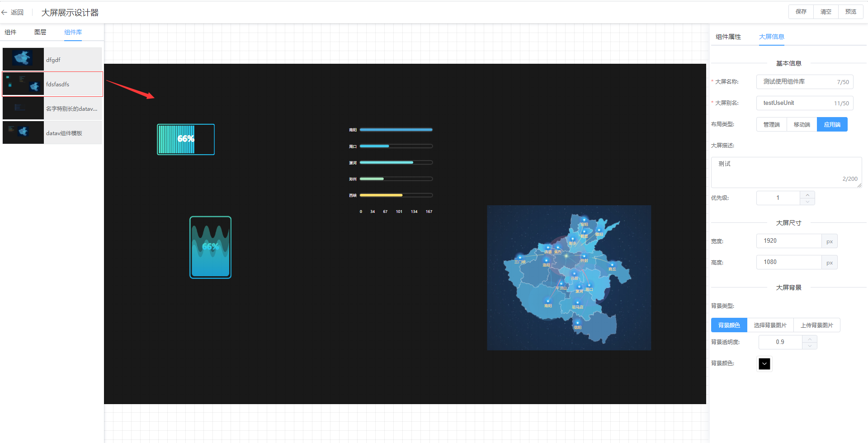The height and width of the screenshot is (443, 868).
Task: Switch to the 图层 layers tab
Action: pos(40,32)
